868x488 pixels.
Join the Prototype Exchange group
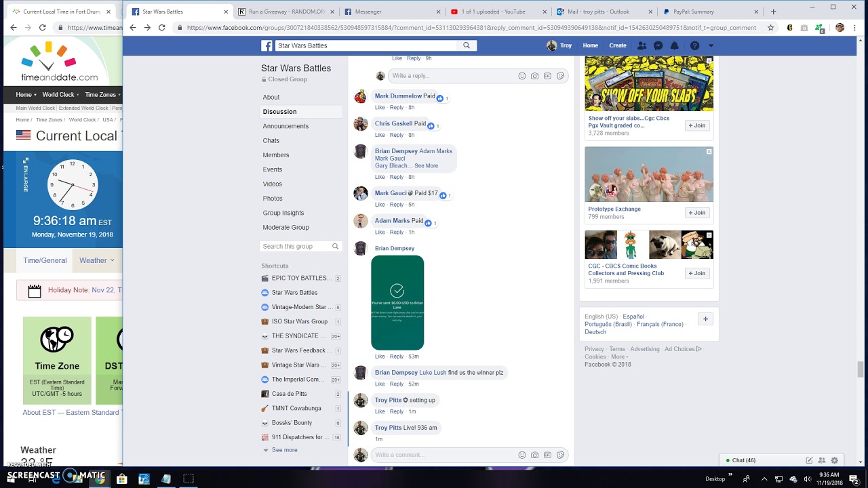(697, 213)
